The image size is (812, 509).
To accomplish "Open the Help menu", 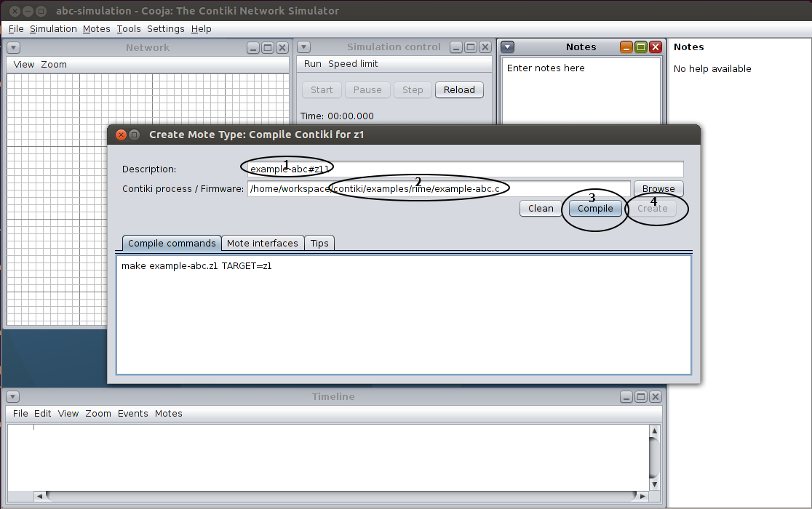I will tap(201, 29).
